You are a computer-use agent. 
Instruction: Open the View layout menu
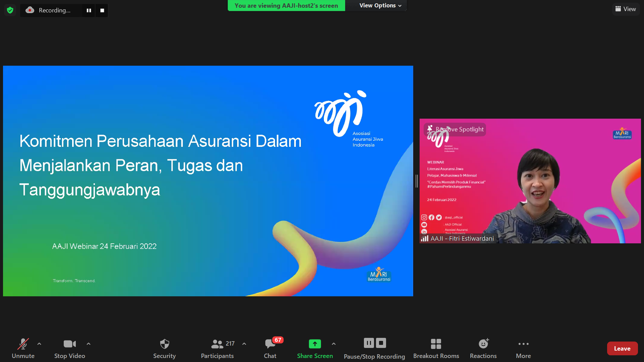626,9
